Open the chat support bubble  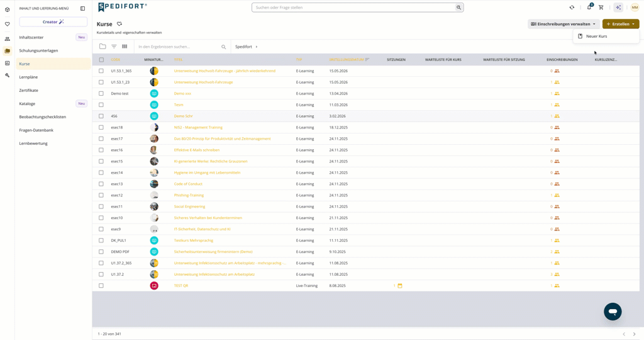pyautogui.click(x=613, y=312)
